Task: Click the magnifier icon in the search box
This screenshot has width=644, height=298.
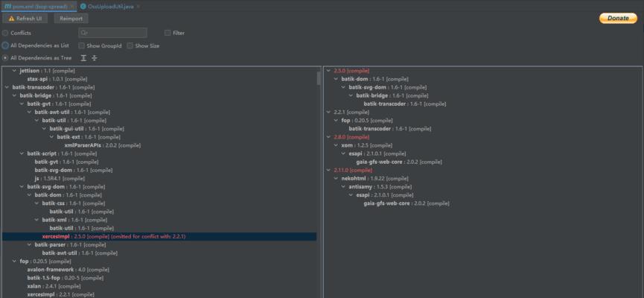Action: point(84,33)
